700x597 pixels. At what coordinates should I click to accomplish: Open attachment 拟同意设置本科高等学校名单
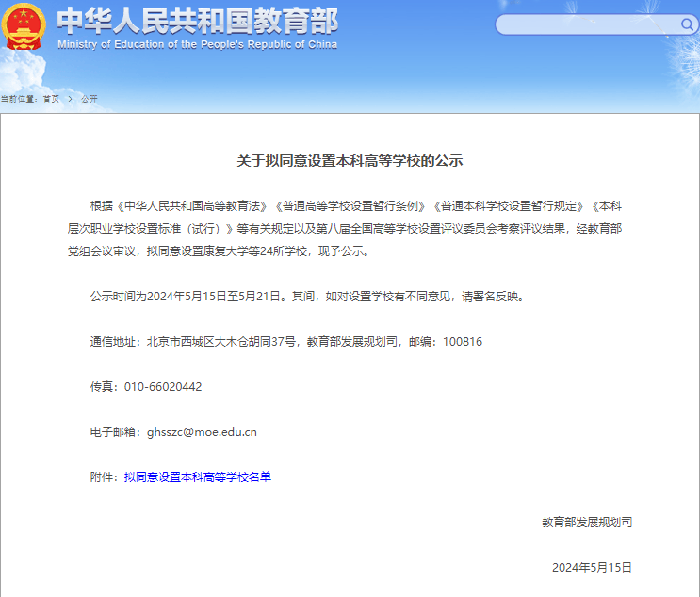pyautogui.click(x=197, y=477)
